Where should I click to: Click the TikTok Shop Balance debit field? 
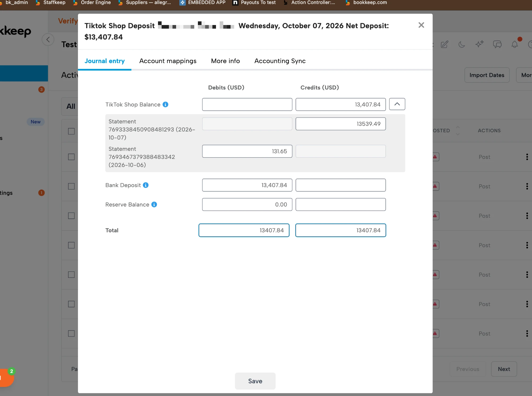[247, 104]
